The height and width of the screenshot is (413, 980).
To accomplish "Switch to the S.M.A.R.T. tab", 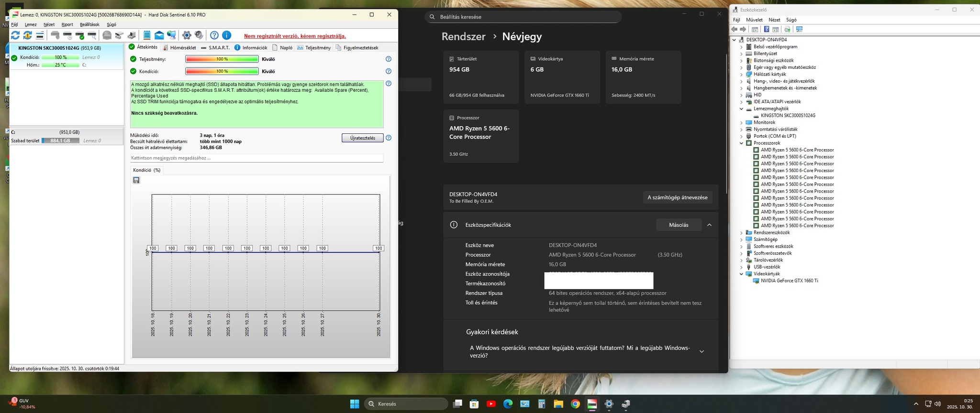I will tap(215, 47).
